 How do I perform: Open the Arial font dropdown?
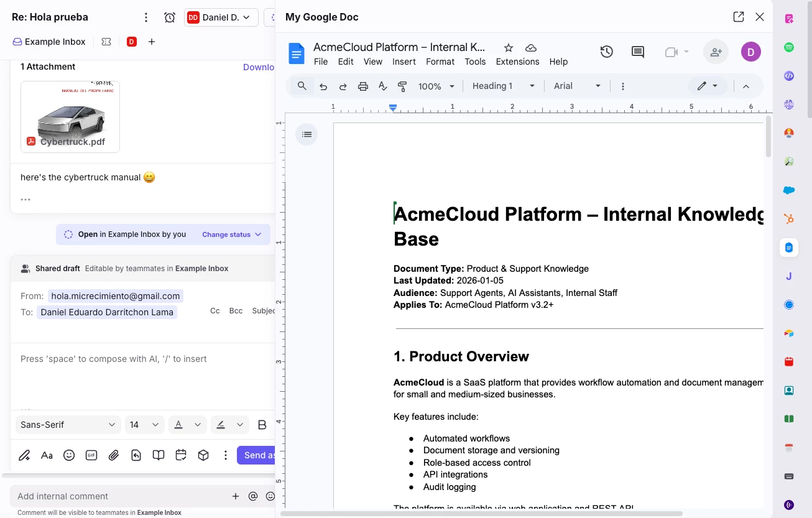pyautogui.click(x=577, y=86)
